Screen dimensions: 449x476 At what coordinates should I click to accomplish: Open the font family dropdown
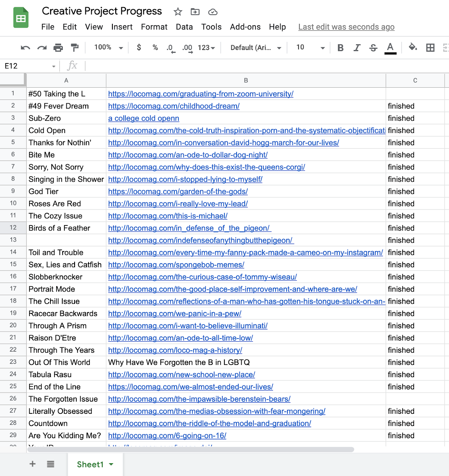(255, 48)
